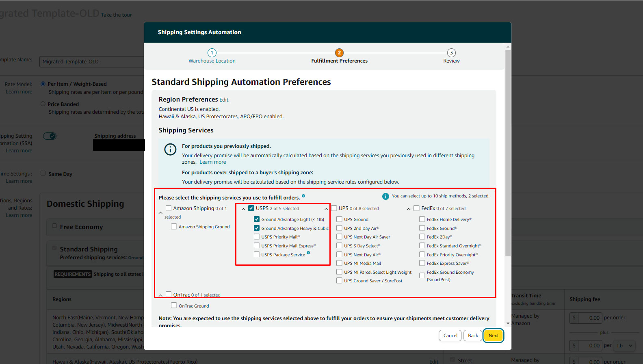Screen dimensions: 643x364
Task: Collapse the FedEx services group
Action: (409, 209)
